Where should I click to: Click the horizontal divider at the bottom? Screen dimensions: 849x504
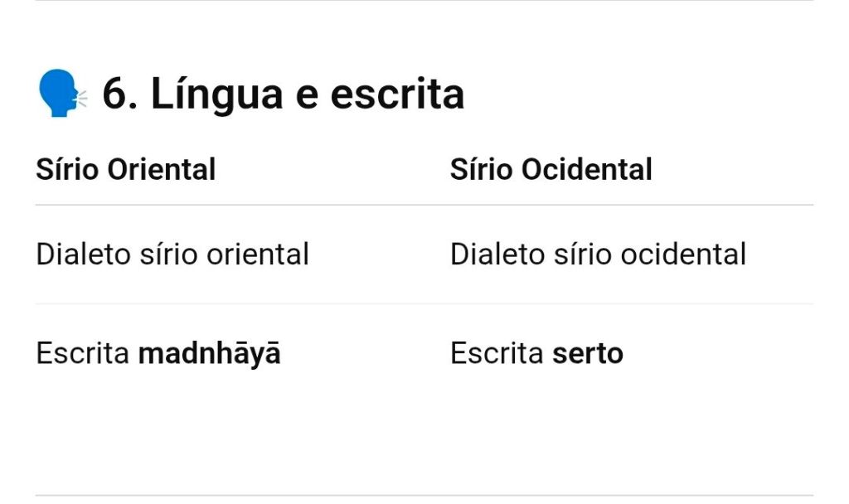(x=424, y=496)
